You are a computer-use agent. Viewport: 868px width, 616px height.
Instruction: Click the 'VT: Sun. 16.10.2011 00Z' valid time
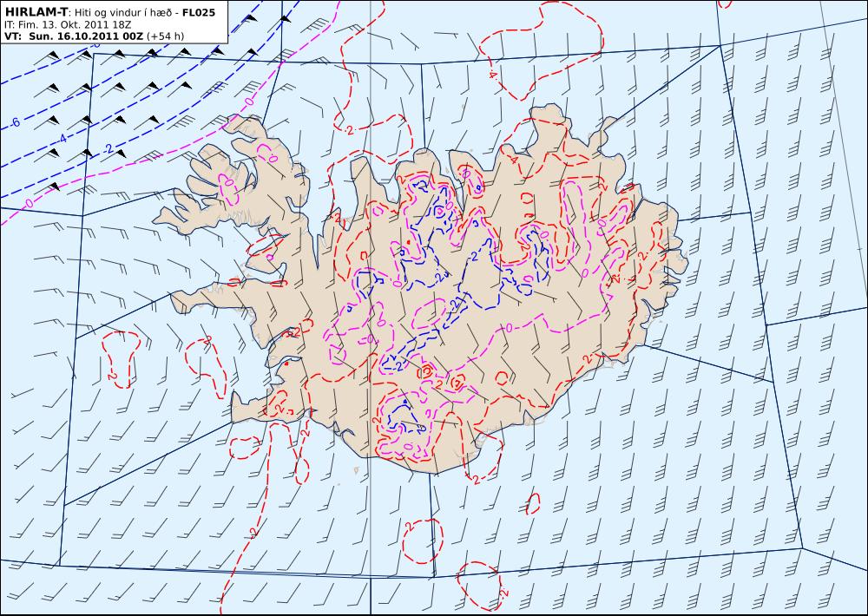coord(74,36)
